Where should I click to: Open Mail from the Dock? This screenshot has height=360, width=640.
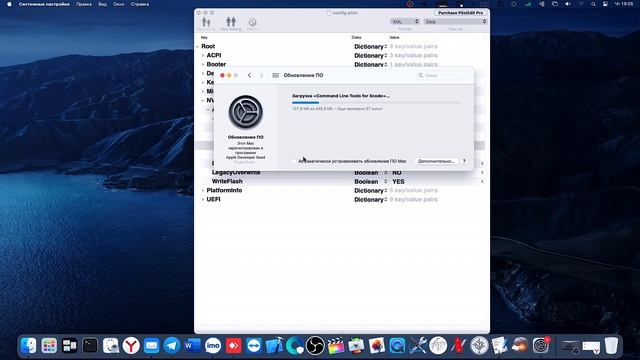tap(151, 346)
